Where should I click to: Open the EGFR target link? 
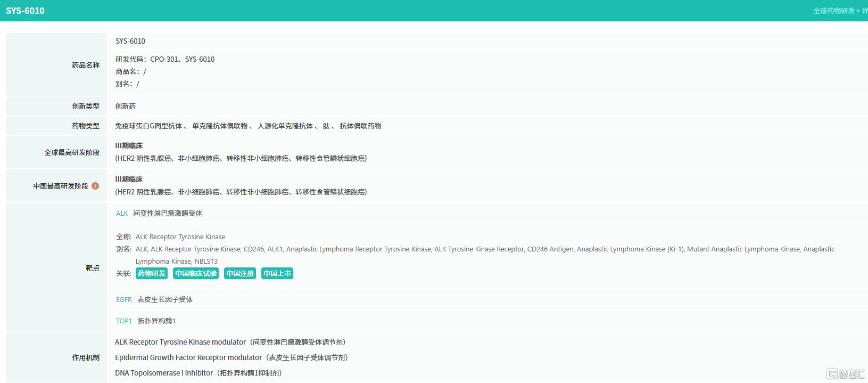[124, 299]
